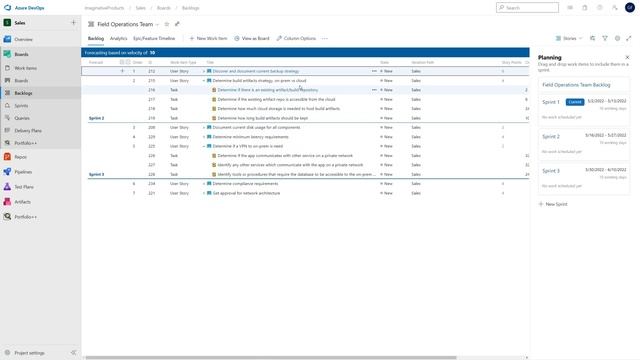The width and height of the screenshot is (640, 360).
Task: Open the help icon in top bar
Action: pyautogui.click(x=600, y=8)
